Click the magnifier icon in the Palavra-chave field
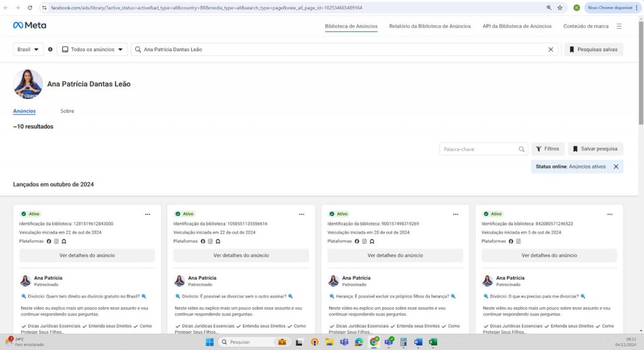 pyautogui.click(x=521, y=149)
